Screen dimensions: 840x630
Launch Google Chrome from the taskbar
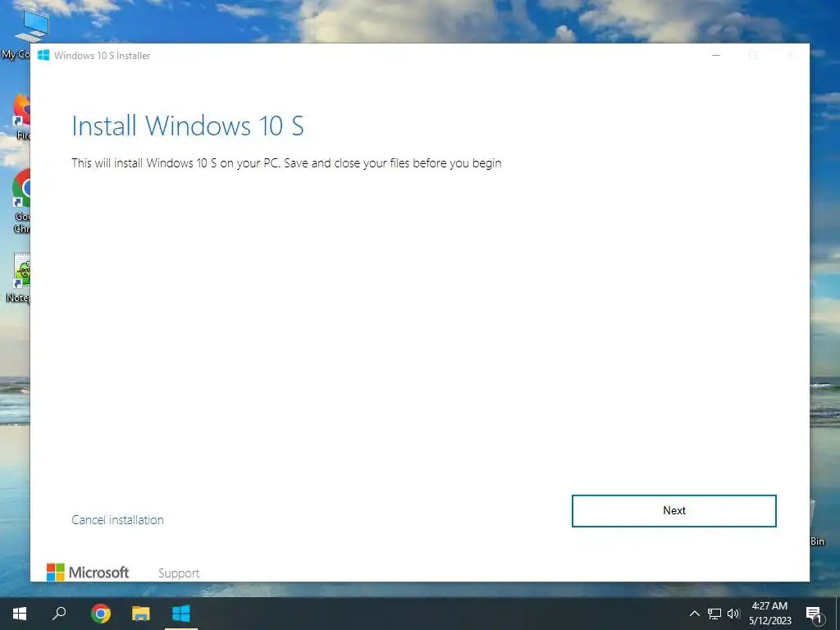click(101, 614)
